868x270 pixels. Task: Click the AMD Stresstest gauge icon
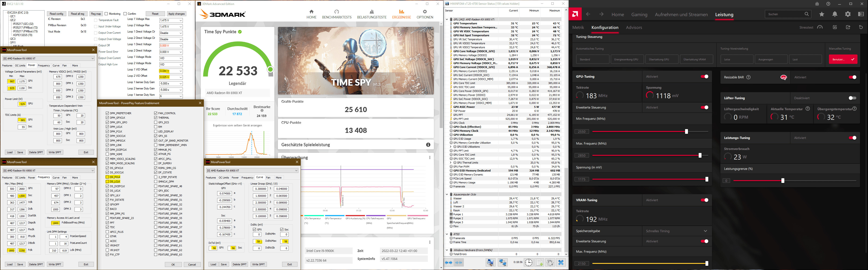click(x=820, y=27)
